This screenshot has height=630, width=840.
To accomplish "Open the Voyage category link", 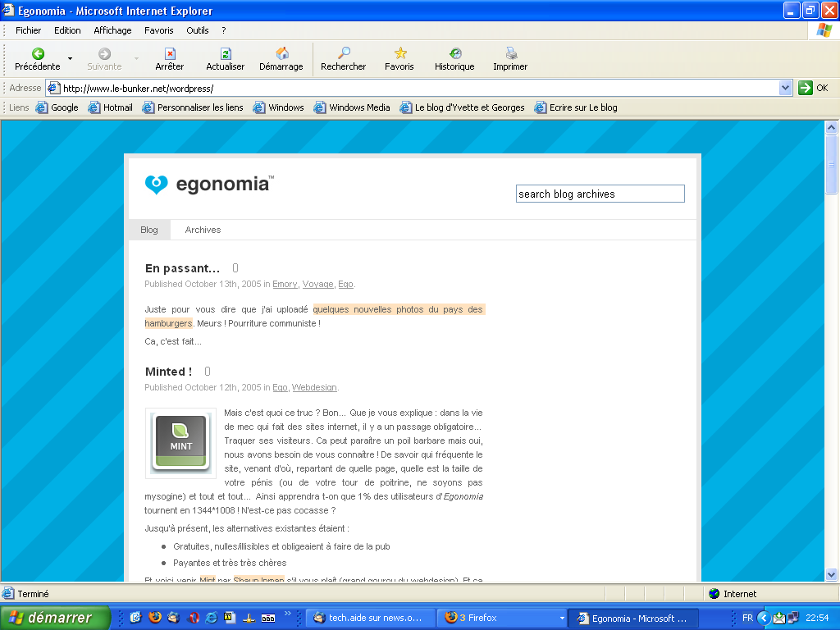I will click(x=317, y=284).
